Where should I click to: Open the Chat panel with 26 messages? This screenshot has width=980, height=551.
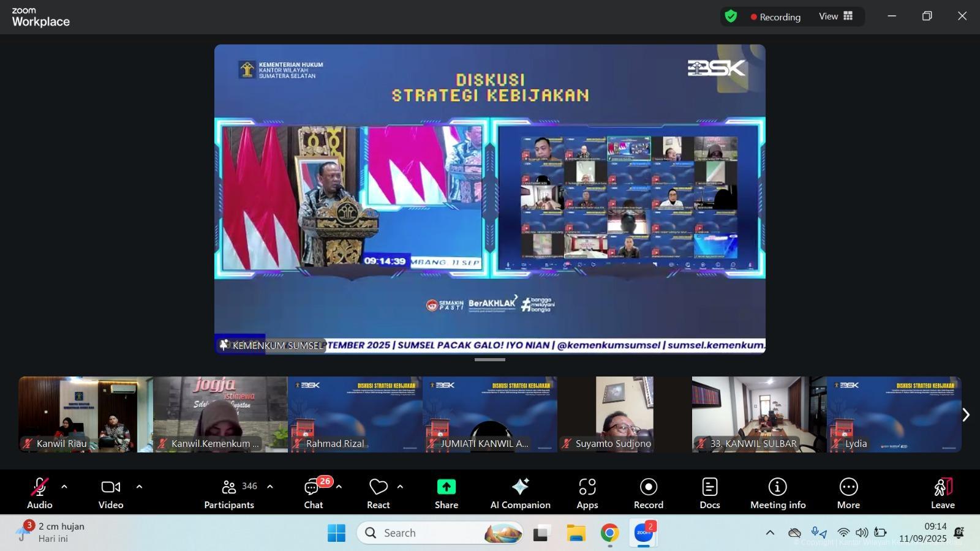coord(313,493)
